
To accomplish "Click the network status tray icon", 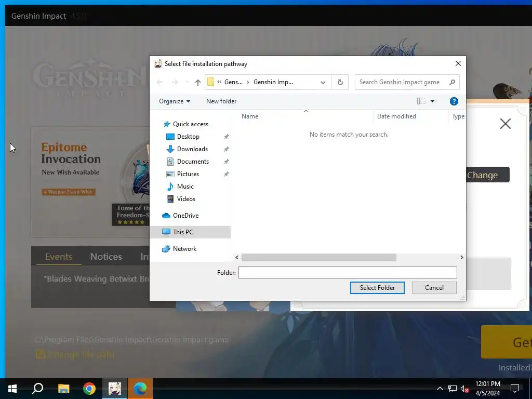I will point(453,389).
